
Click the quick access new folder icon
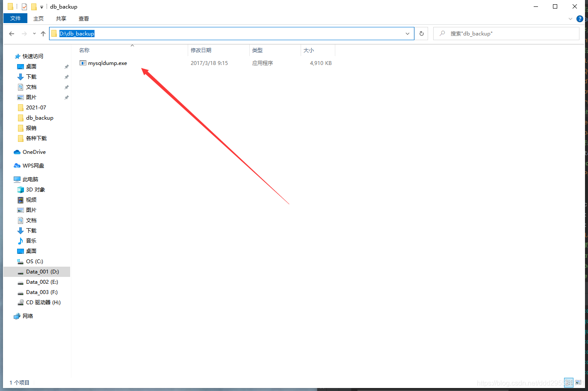(x=34, y=7)
